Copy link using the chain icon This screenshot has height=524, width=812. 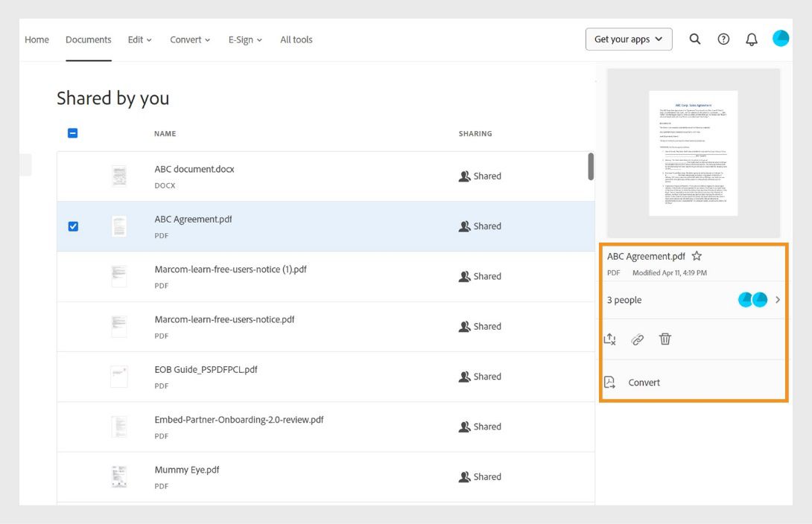tap(638, 339)
